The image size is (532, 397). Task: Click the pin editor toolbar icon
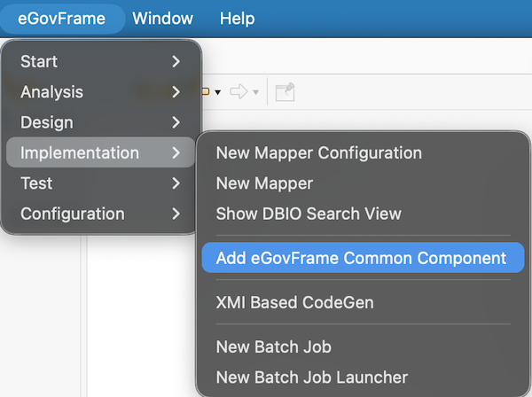click(x=284, y=91)
